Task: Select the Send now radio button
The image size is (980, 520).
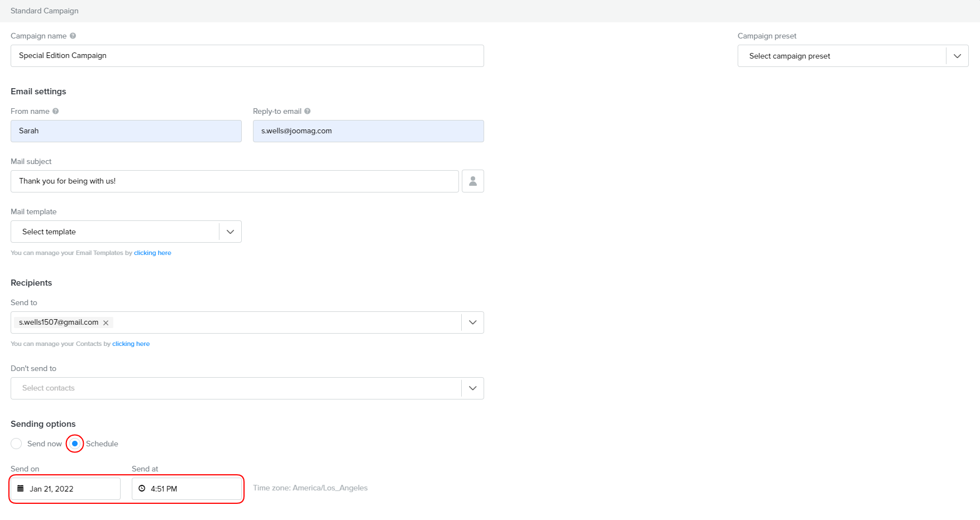Action: coord(16,444)
